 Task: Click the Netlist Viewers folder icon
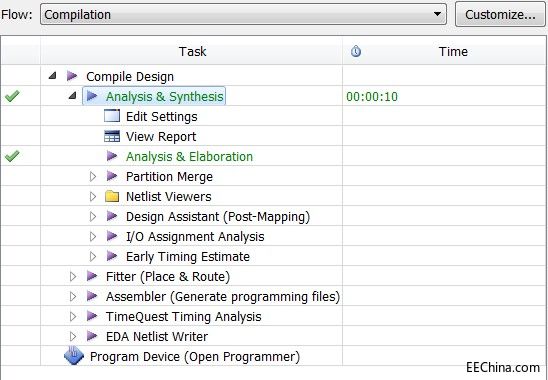pyautogui.click(x=112, y=196)
